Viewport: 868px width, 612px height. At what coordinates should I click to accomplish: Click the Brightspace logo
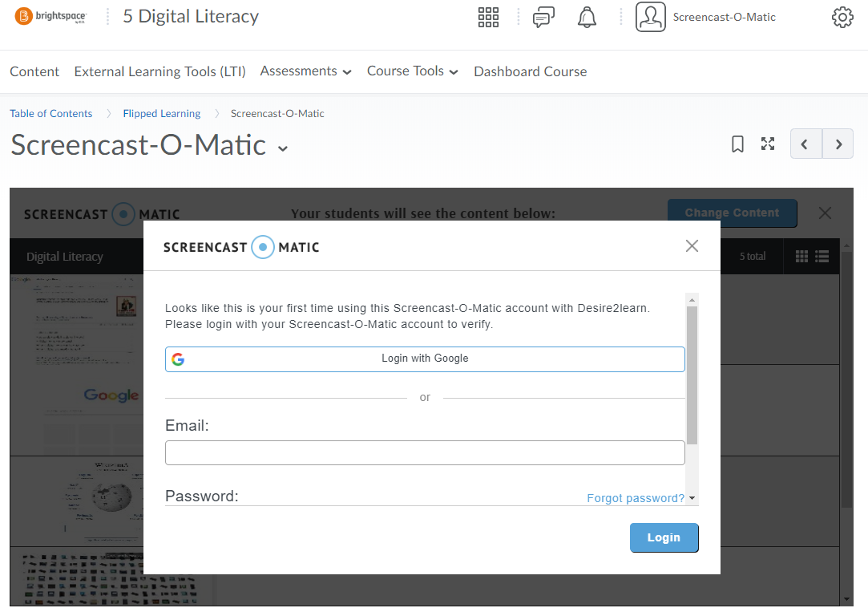click(50, 17)
